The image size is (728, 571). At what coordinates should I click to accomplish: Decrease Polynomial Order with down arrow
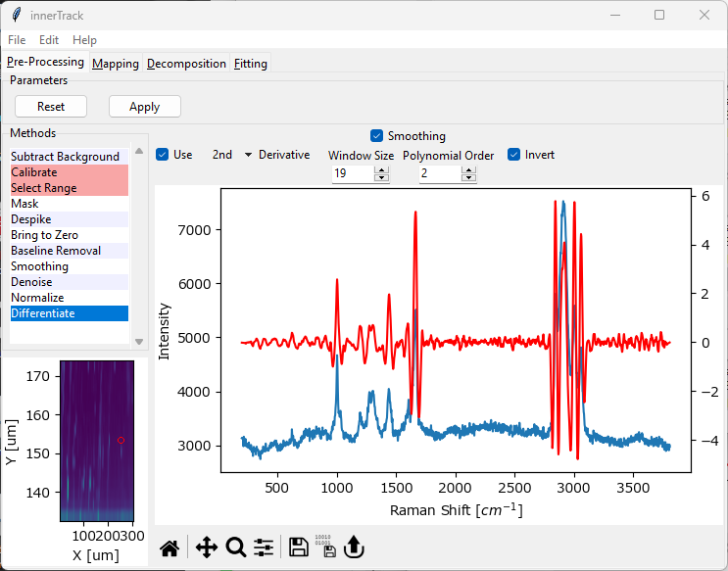468,178
